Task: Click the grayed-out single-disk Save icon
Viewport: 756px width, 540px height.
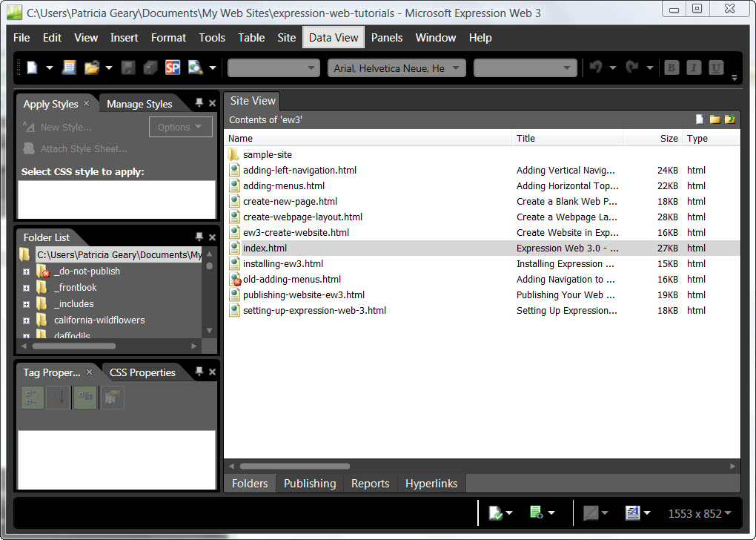Action: (127, 67)
